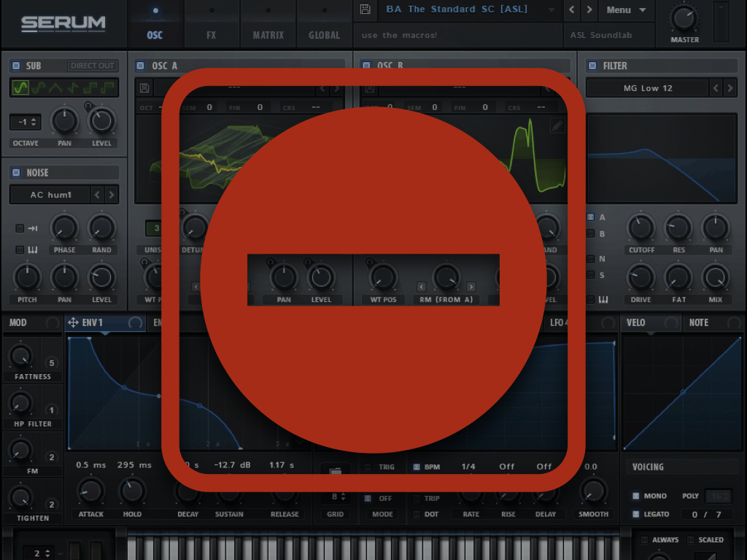Select the next noise sample

[112, 195]
